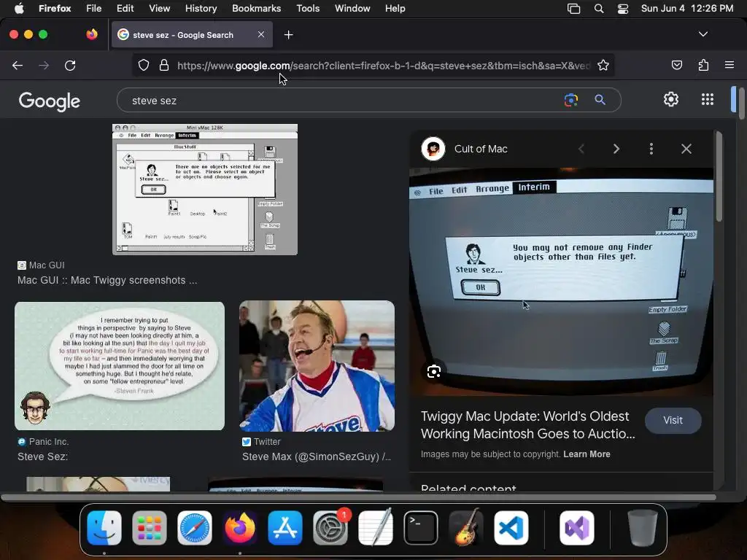Click the steve sez search input field
Screen dimensions: 747x560
coord(343,101)
